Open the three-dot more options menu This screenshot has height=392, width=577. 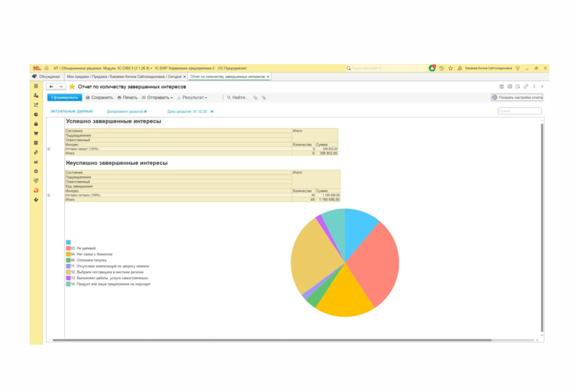[x=534, y=87]
